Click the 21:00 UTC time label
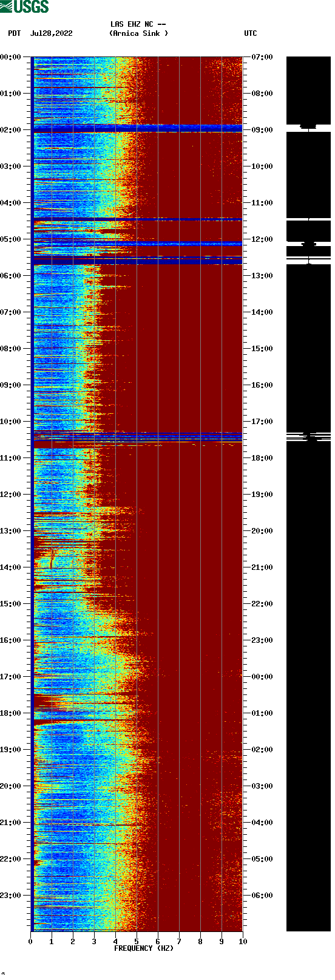Image resolution: width=335 pixels, height=980 pixels. click(262, 567)
